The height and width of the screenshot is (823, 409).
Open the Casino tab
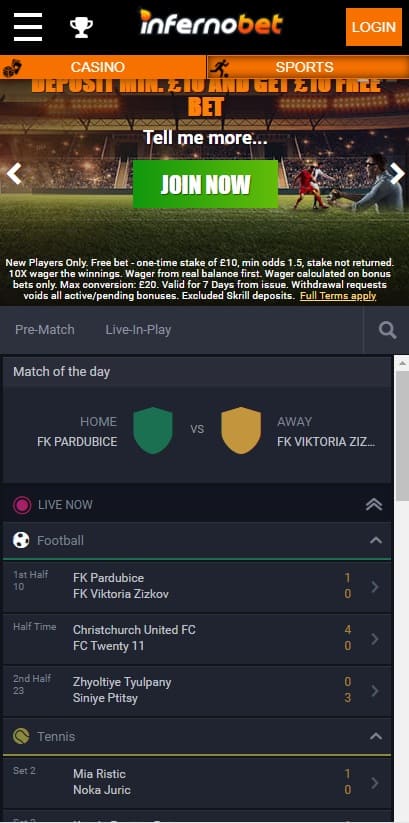pos(103,67)
